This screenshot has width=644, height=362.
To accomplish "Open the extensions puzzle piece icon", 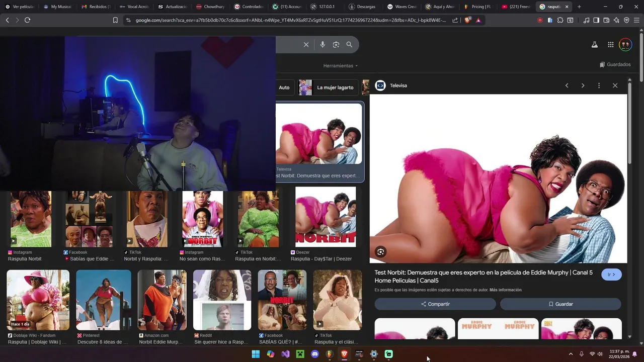I will 560,20.
